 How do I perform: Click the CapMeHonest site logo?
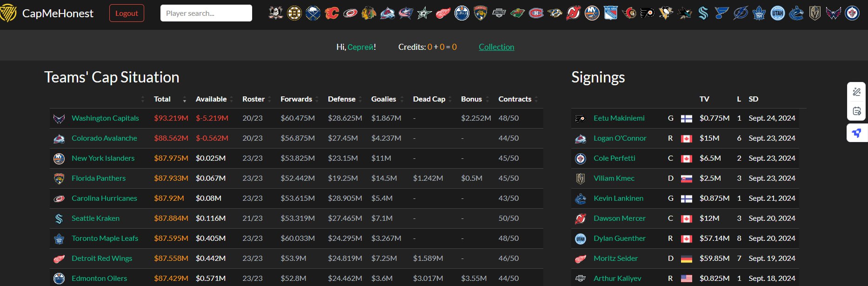coord(8,14)
